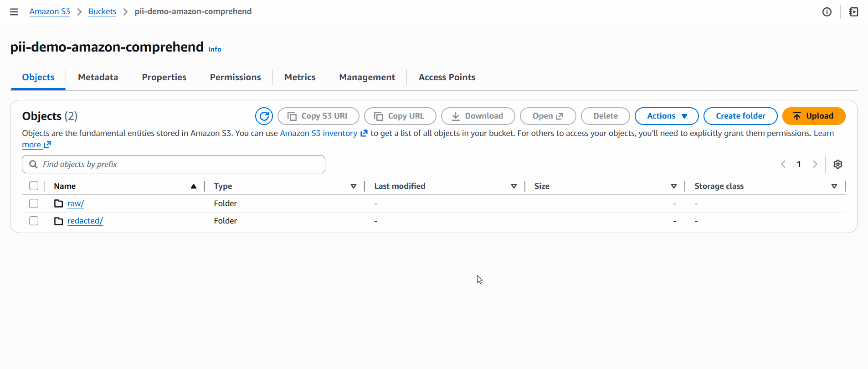Image resolution: width=868 pixels, height=369 pixels.
Task: Sort by Size column arrow
Action: (674, 186)
